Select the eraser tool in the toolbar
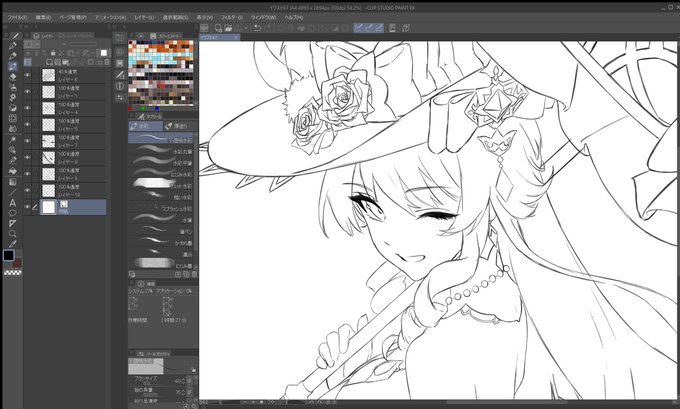Viewport: 680px width, 409px height. 13,77
